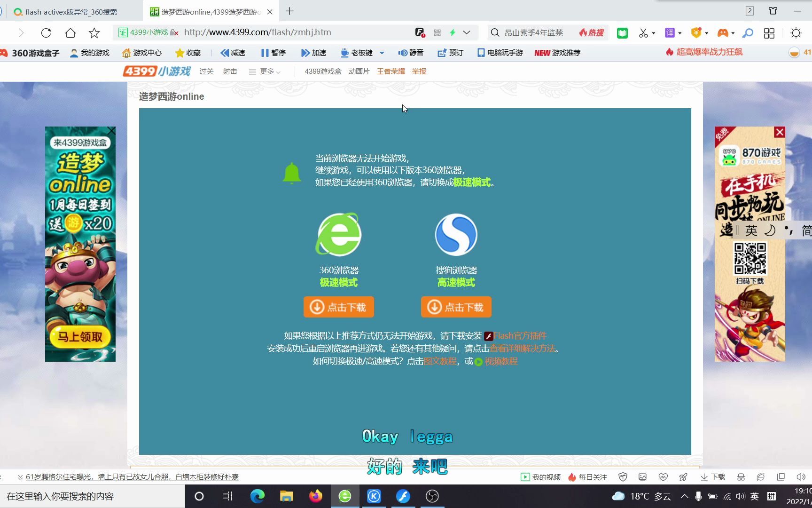This screenshot has height=508, width=812.
Task: Click the 暂停 pause control
Action: (273, 53)
